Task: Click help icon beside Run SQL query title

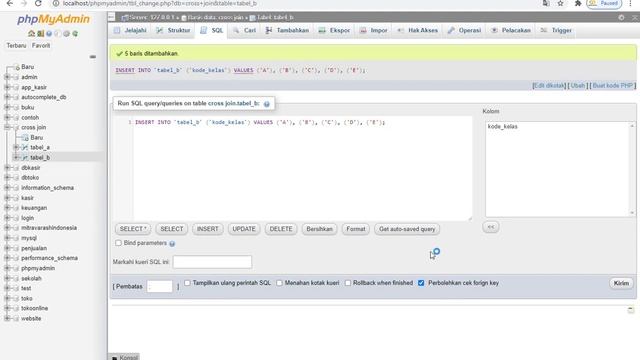Action: 267,104
